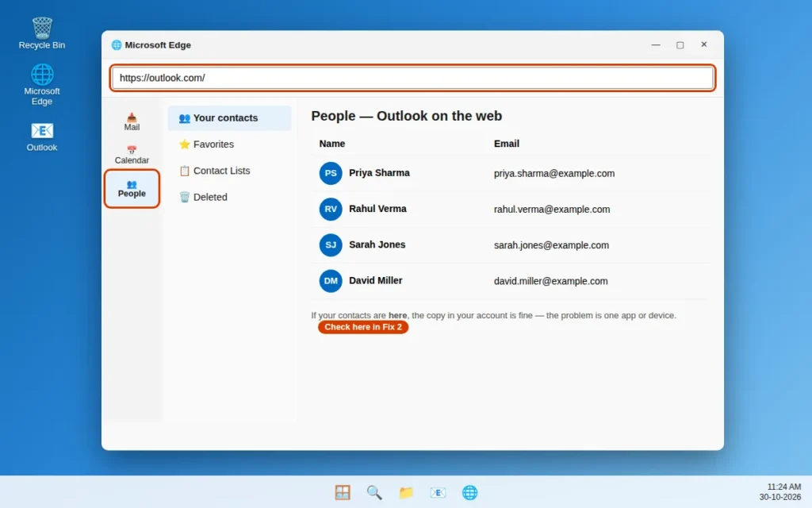
Task: Click the Check here in Fix 2 button
Action: 363,327
